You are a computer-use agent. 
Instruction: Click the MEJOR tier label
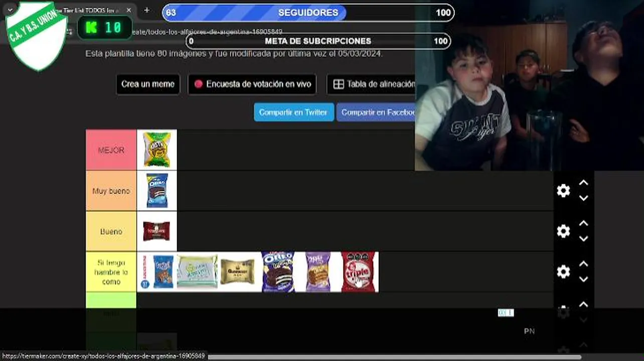(111, 150)
